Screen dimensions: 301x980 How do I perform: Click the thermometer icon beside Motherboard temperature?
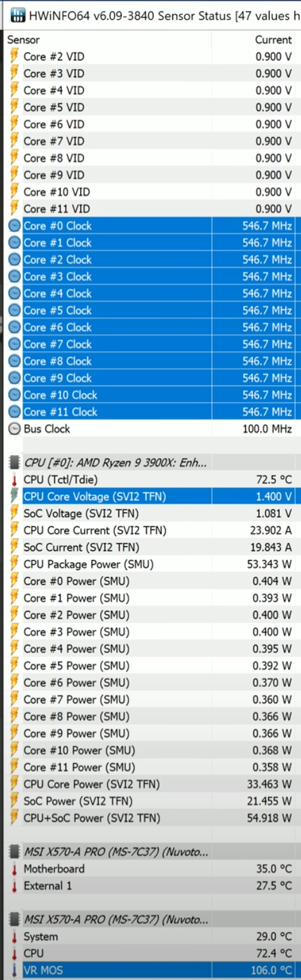pyautogui.click(x=14, y=868)
